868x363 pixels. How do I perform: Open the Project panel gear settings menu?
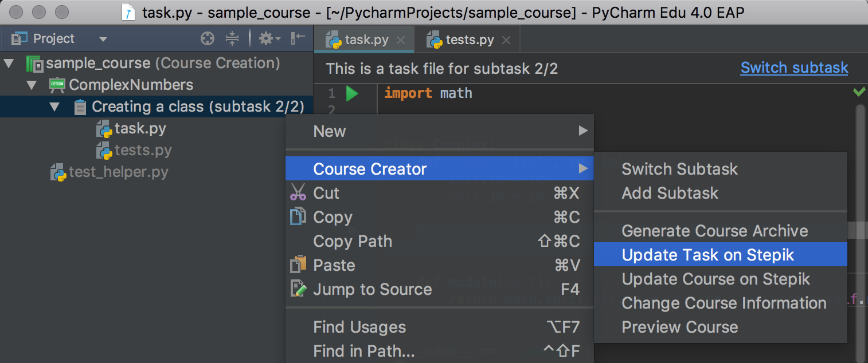[x=269, y=39]
